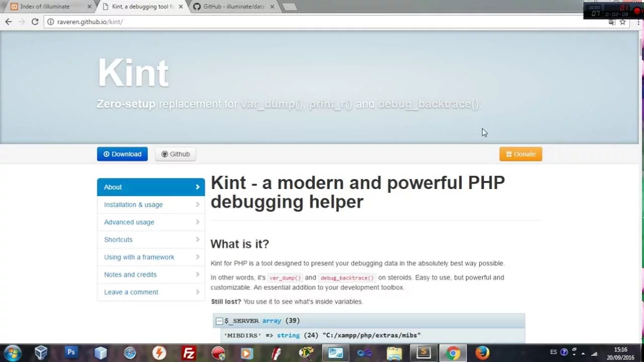
Task: Click chevron next to 'Leave a comment'
Action: click(197, 292)
